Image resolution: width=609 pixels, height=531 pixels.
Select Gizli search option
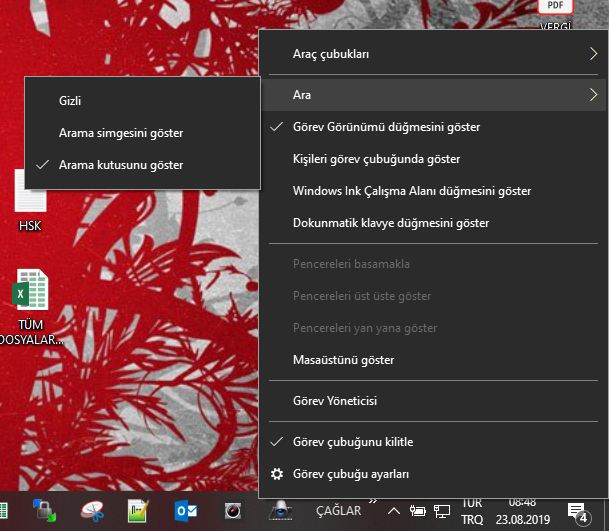(x=143, y=101)
